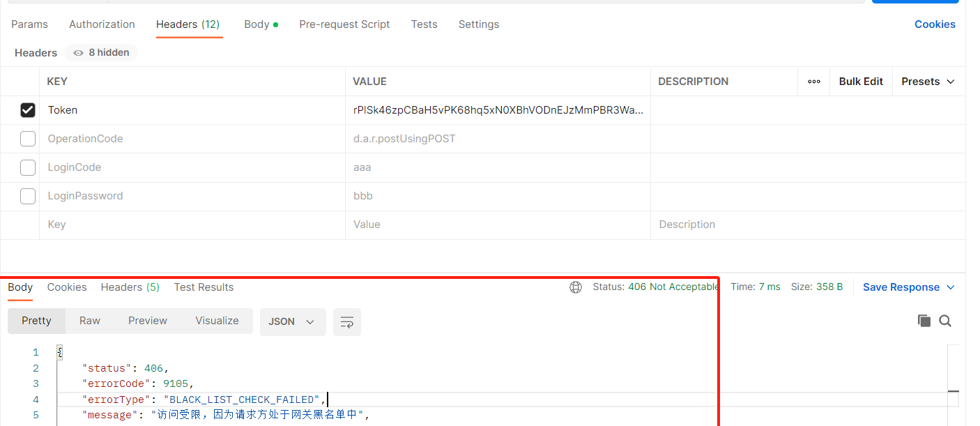The image size is (980, 426).
Task: Open search in the response body
Action: [x=945, y=321]
